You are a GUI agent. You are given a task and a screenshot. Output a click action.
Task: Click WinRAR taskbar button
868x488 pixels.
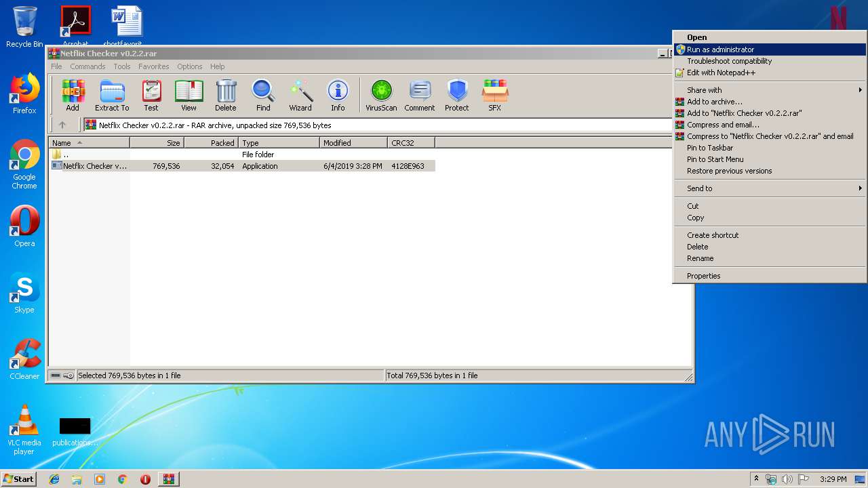[x=169, y=479]
